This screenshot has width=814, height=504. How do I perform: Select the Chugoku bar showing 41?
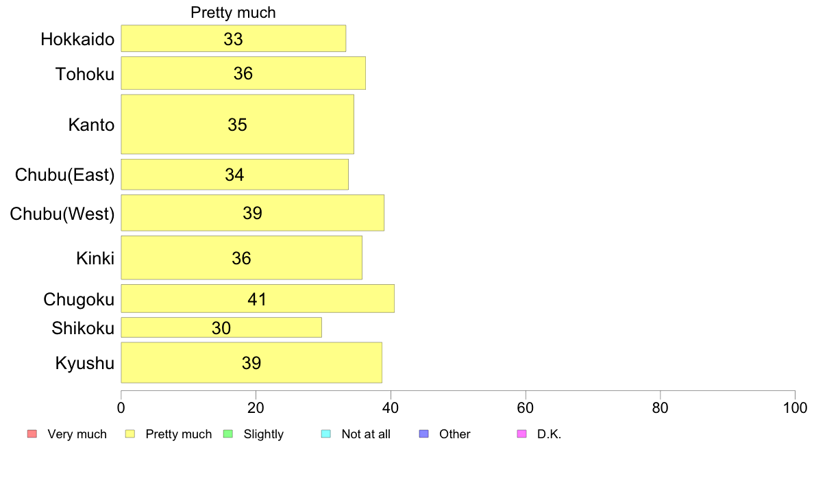[258, 299]
